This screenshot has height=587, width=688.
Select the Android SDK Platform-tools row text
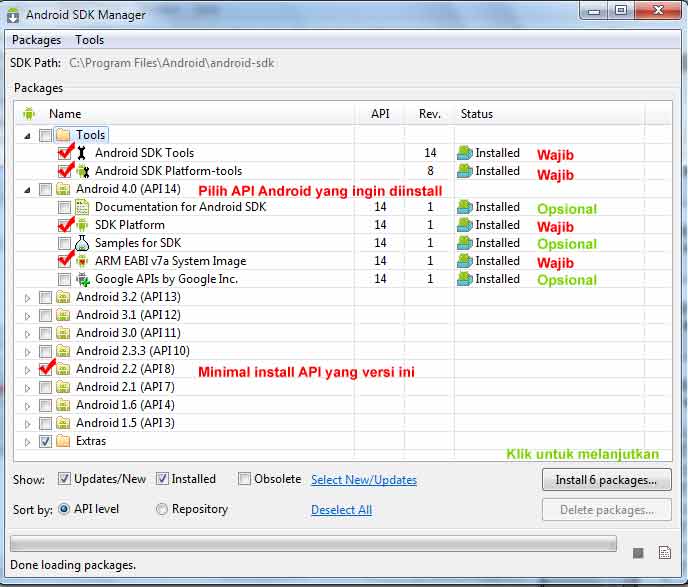coord(168,171)
